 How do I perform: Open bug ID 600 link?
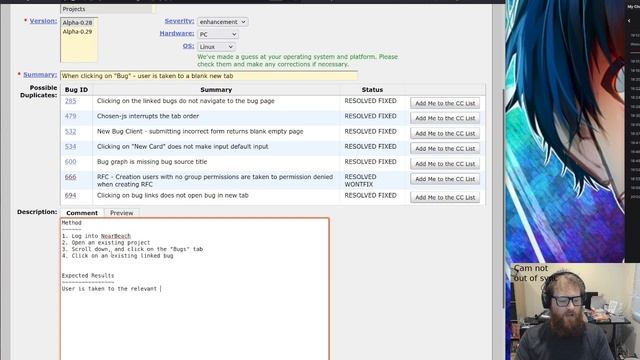[x=70, y=162]
